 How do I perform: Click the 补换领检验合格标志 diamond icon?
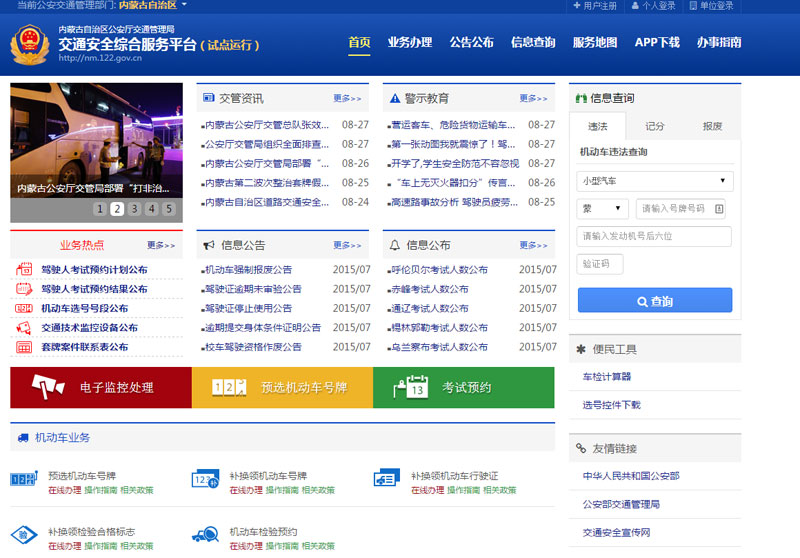tap(23, 535)
